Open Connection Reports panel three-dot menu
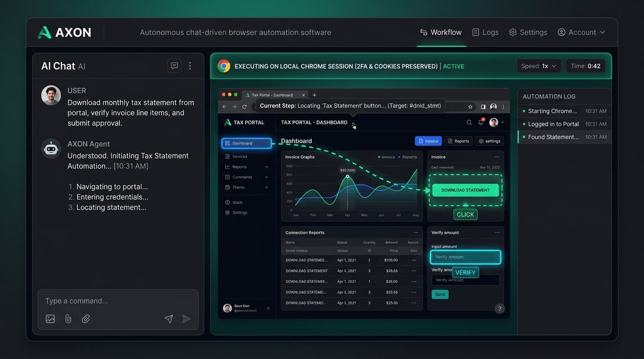This screenshot has height=359, width=644. (x=416, y=233)
